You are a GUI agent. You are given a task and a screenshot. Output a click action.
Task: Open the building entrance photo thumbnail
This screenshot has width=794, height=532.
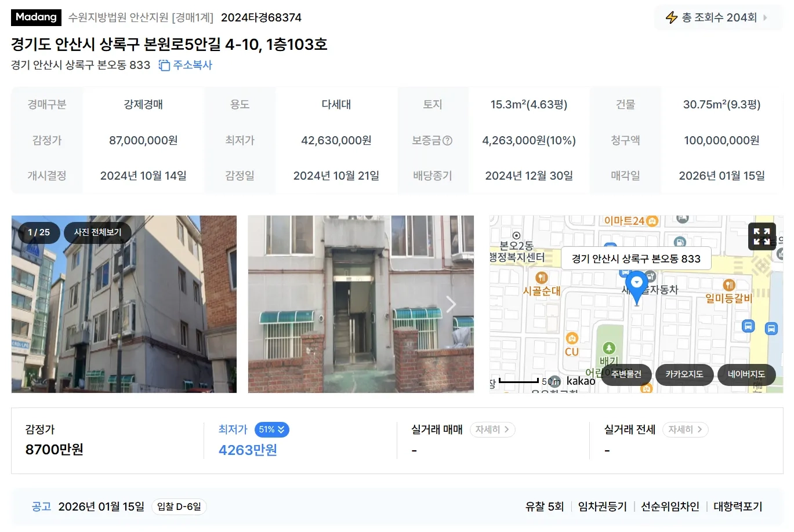(x=361, y=304)
